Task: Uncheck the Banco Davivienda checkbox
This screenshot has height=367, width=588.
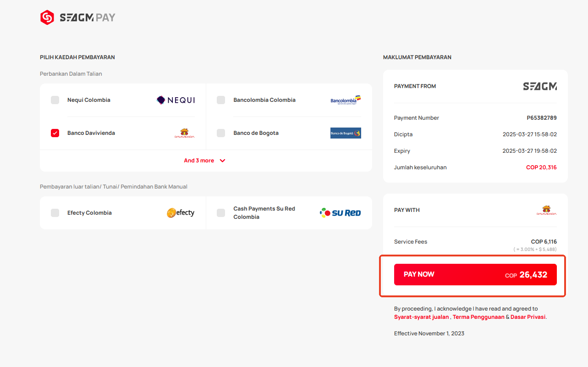Action: (55, 133)
